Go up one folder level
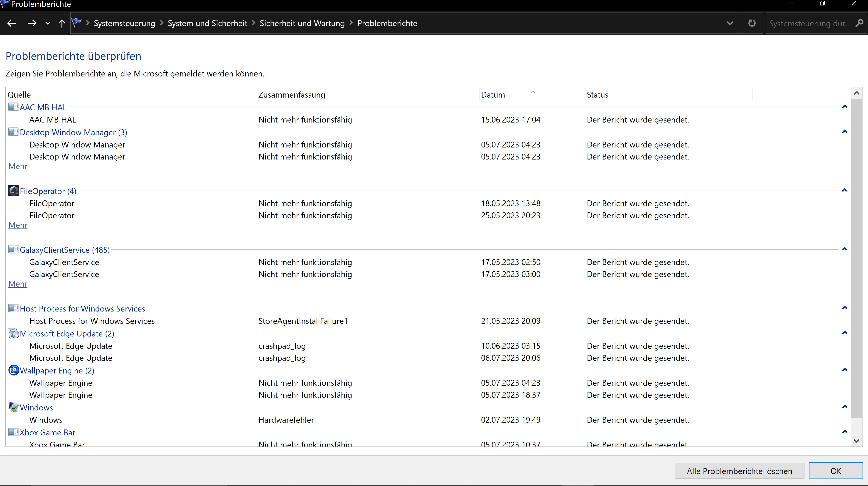 (62, 23)
